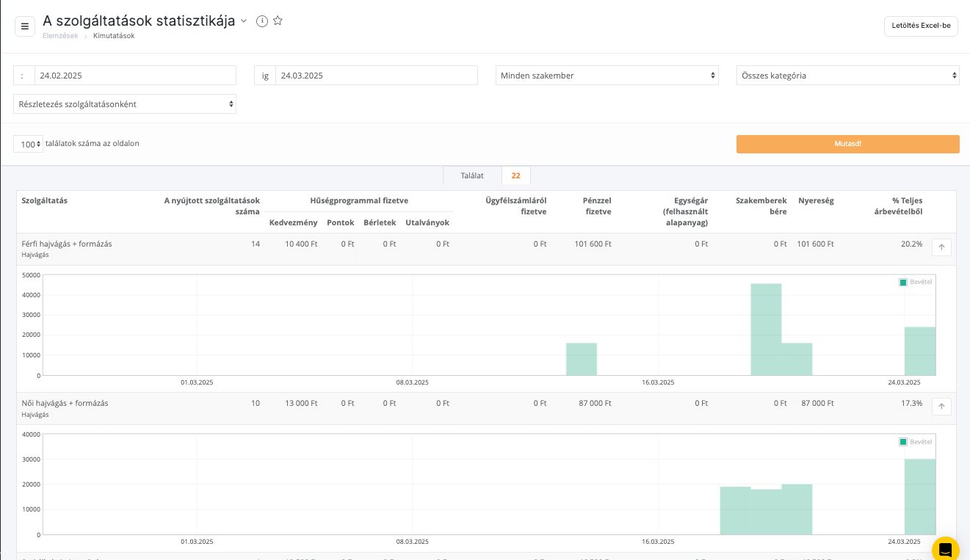
Task: Collapse the Női hajvágás row with arrow
Action: 941,407
